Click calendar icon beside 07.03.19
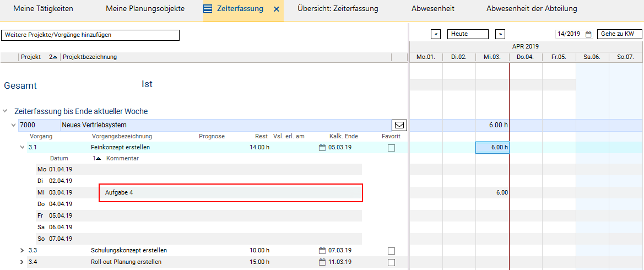This screenshot has width=644, height=270. [x=322, y=250]
